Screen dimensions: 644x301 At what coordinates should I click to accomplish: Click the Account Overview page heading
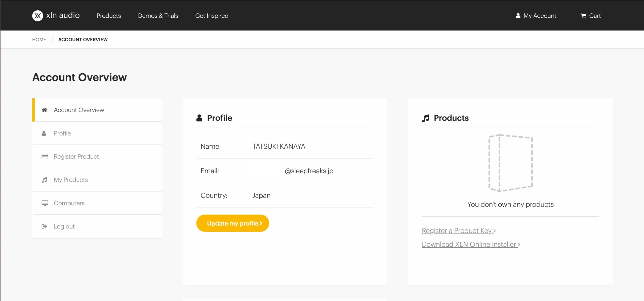point(79,77)
